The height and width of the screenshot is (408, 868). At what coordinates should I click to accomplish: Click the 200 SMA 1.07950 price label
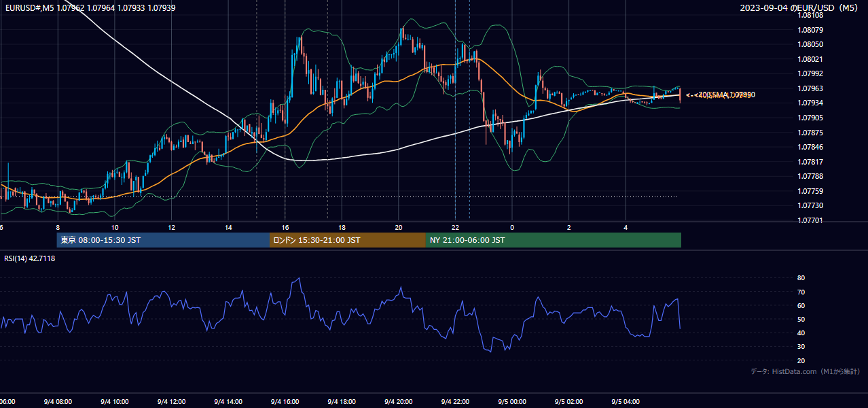(726, 95)
